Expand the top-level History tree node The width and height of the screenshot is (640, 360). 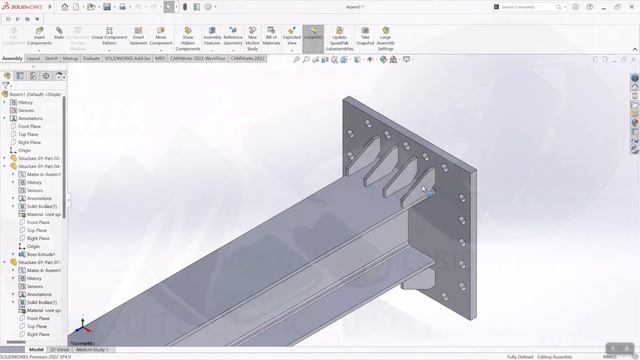tap(5, 102)
